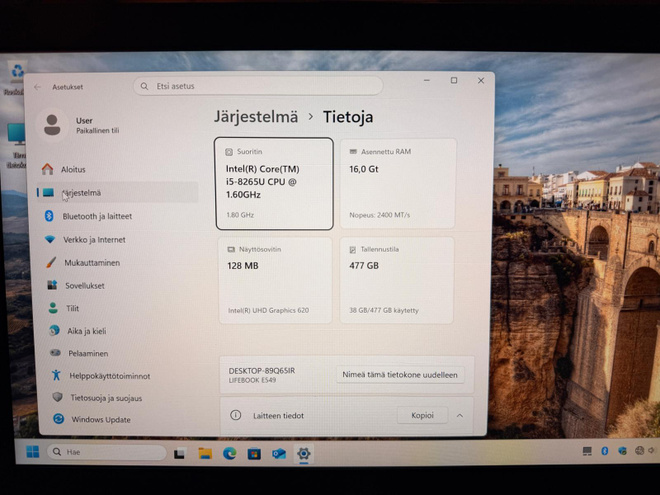This screenshot has height=495, width=660.
Task: Click the Bluetooth tray icon
Action: (x=604, y=451)
